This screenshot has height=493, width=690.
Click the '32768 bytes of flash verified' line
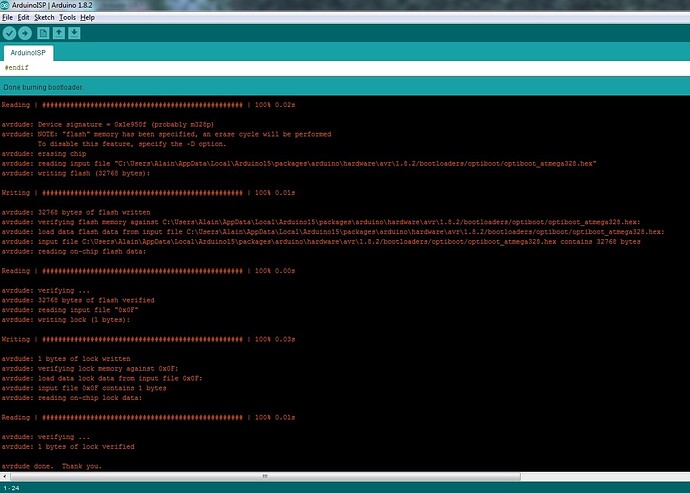click(78, 300)
